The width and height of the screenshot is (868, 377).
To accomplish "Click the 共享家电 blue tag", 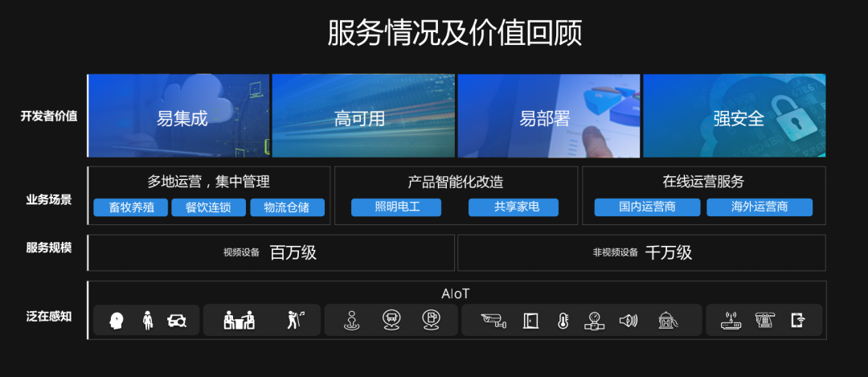I will pos(513,207).
